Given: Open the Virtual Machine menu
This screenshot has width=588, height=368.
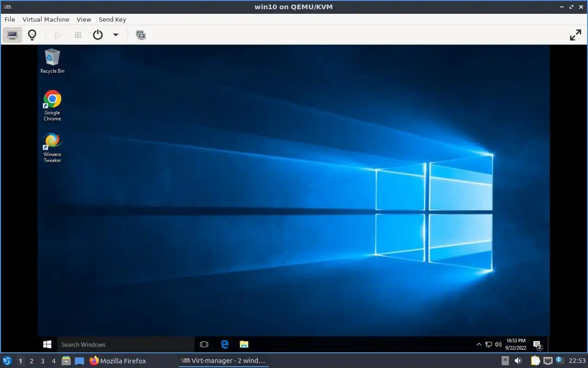Looking at the screenshot, I should coord(46,19).
